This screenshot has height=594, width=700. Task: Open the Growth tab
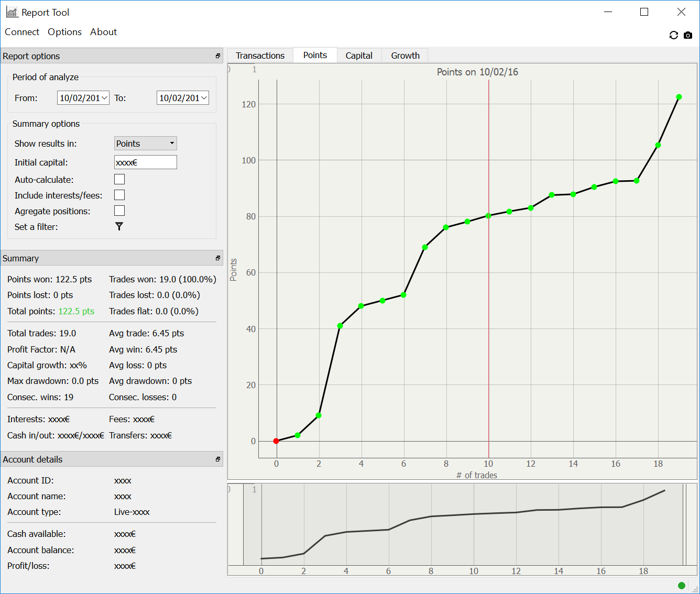point(405,56)
